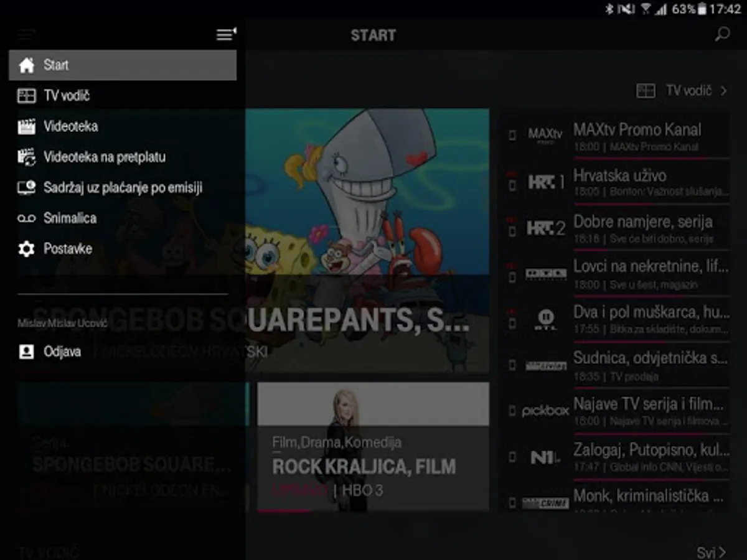Select the RTL channel logo
Image resolution: width=747 pixels, height=560 pixels.
pyautogui.click(x=546, y=320)
